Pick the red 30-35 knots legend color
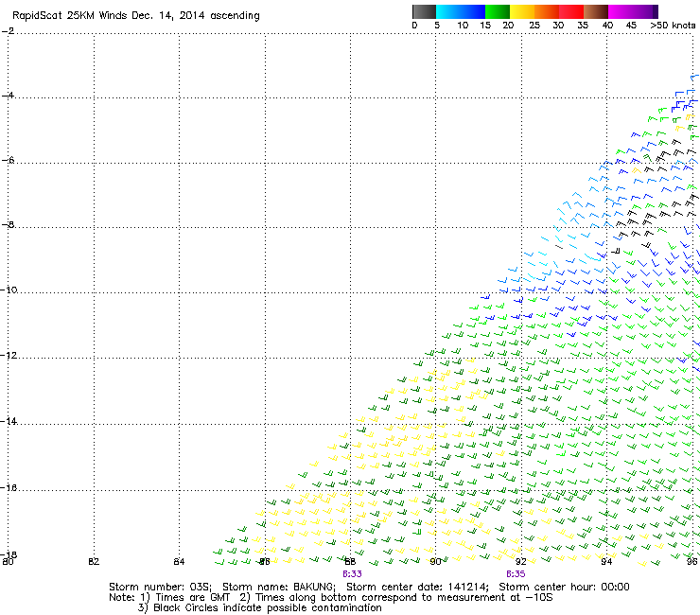The height and width of the screenshot is (615, 700). (571, 11)
